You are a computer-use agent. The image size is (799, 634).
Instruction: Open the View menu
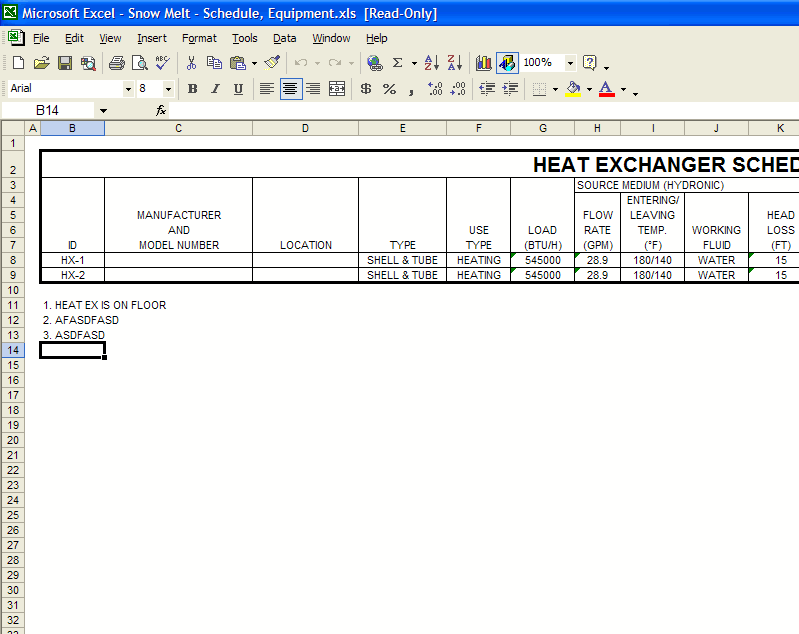[110, 38]
